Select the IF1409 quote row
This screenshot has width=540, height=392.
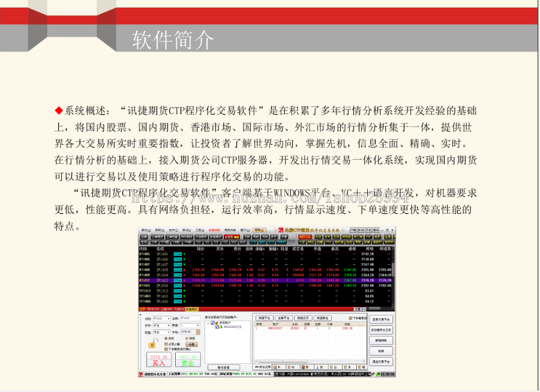265,275
